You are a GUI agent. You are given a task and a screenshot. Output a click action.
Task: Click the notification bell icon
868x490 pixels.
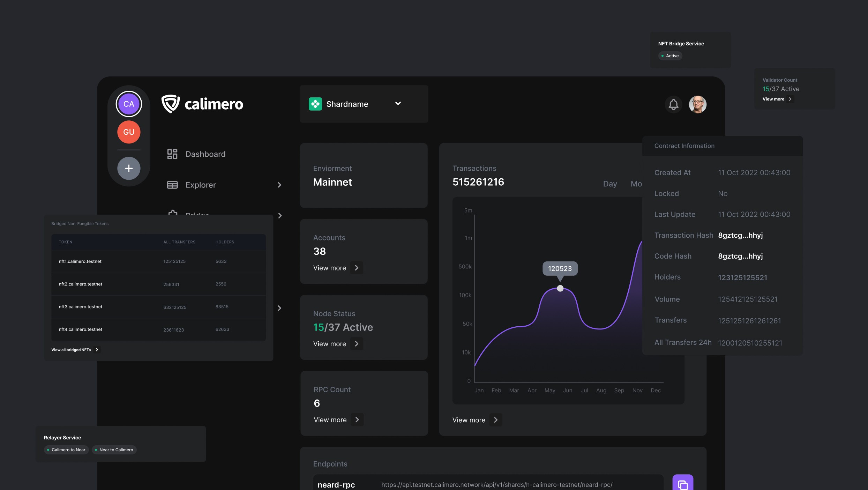673,104
